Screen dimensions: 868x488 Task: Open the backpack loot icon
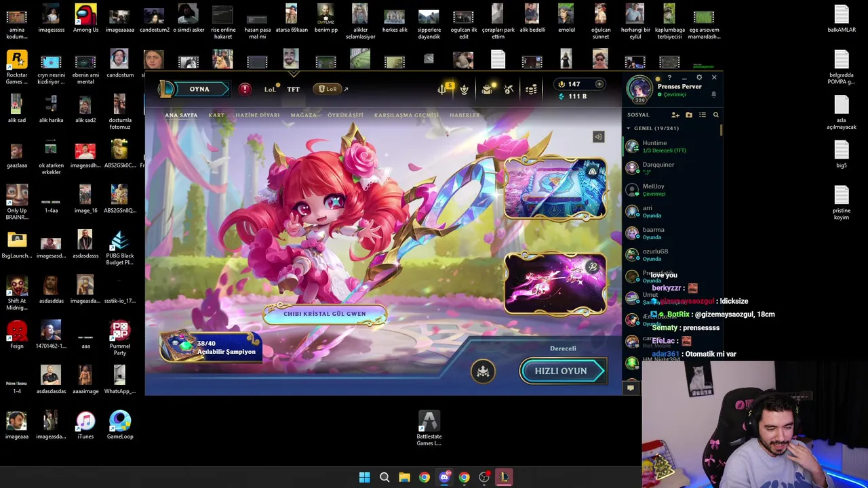click(487, 89)
